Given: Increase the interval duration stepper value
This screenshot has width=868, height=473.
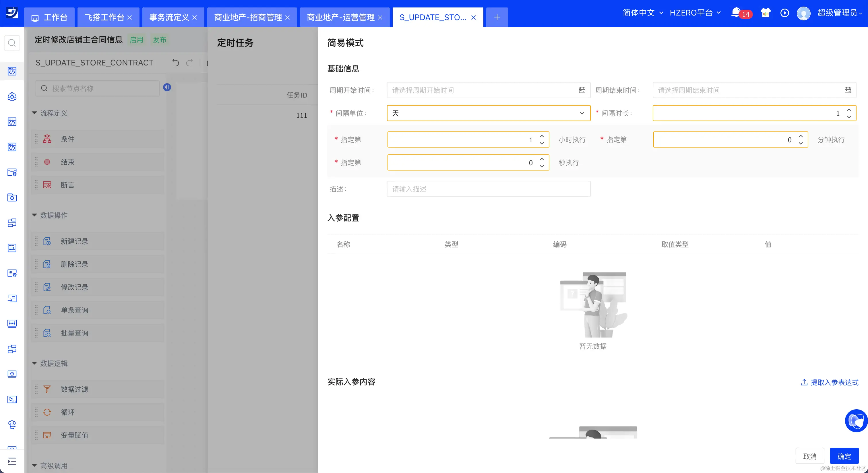Looking at the screenshot, I should [x=849, y=110].
